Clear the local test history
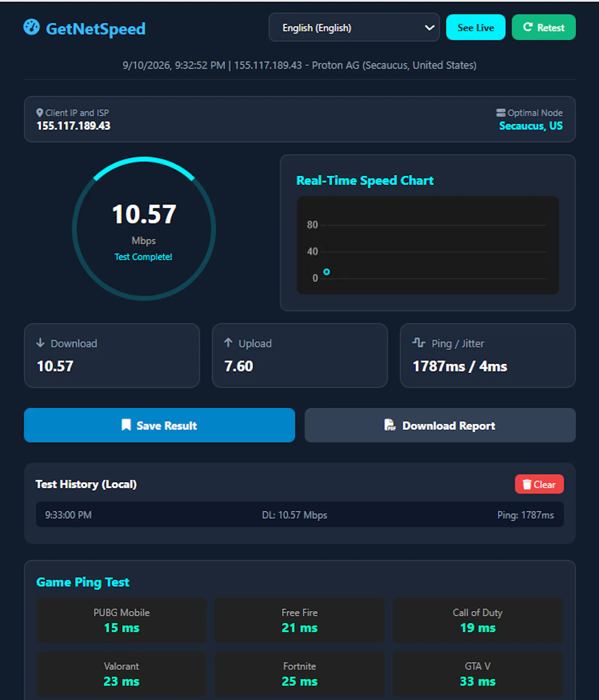 click(x=539, y=484)
